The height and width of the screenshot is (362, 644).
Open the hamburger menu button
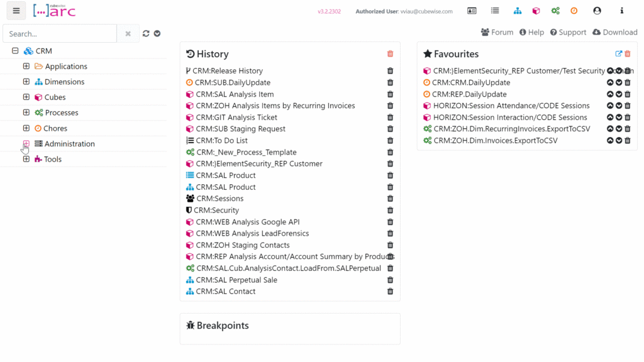[16, 11]
